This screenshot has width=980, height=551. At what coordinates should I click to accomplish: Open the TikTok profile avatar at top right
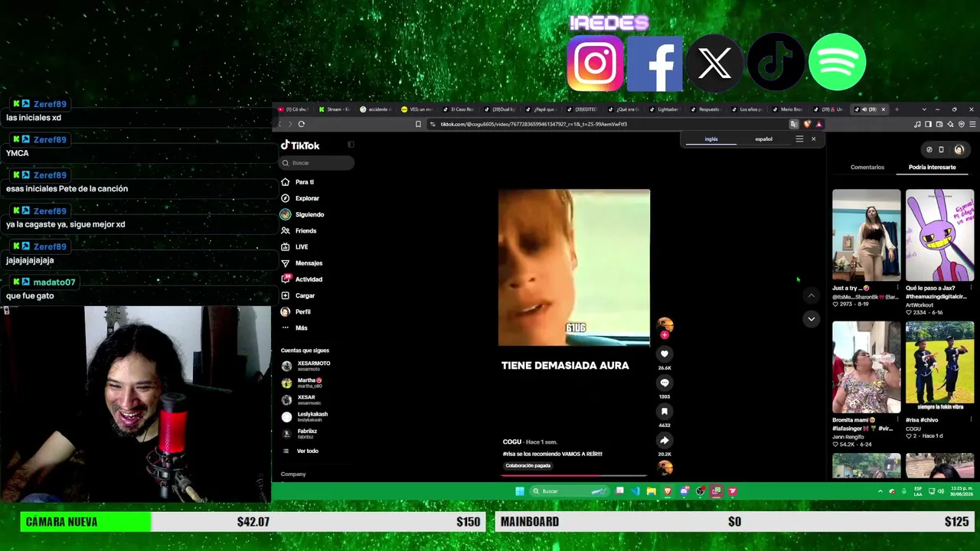959,150
